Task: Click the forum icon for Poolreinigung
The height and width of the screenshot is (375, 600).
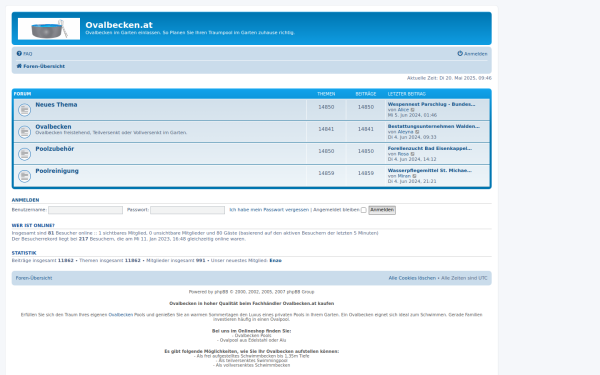Action: pyautogui.click(x=24, y=176)
